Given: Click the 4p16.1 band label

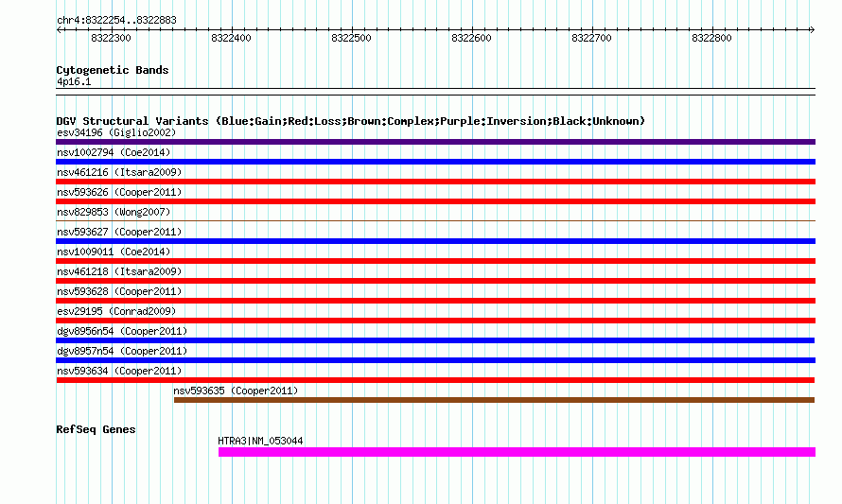Looking at the screenshot, I should [x=74, y=81].
